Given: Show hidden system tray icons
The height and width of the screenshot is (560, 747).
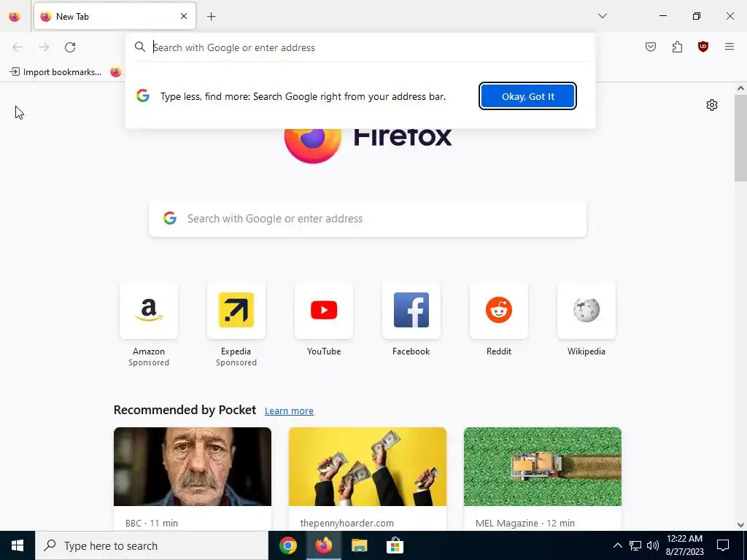Looking at the screenshot, I should coord(617,545).
